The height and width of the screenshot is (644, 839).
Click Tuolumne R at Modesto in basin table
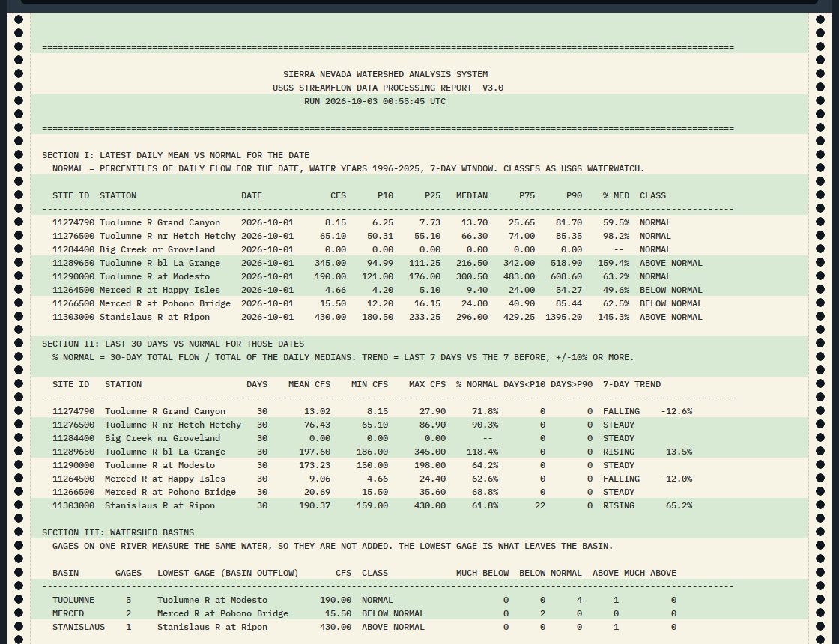point(213,600)
